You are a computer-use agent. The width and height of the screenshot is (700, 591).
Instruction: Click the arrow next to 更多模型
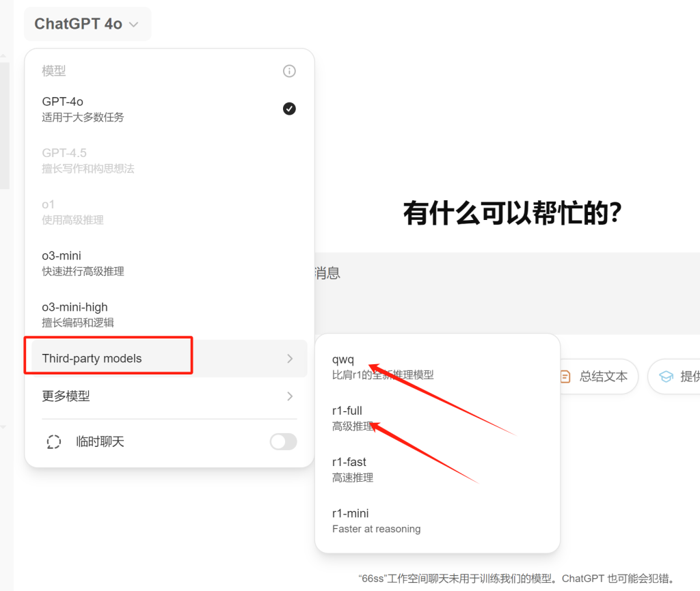[290, 396]
